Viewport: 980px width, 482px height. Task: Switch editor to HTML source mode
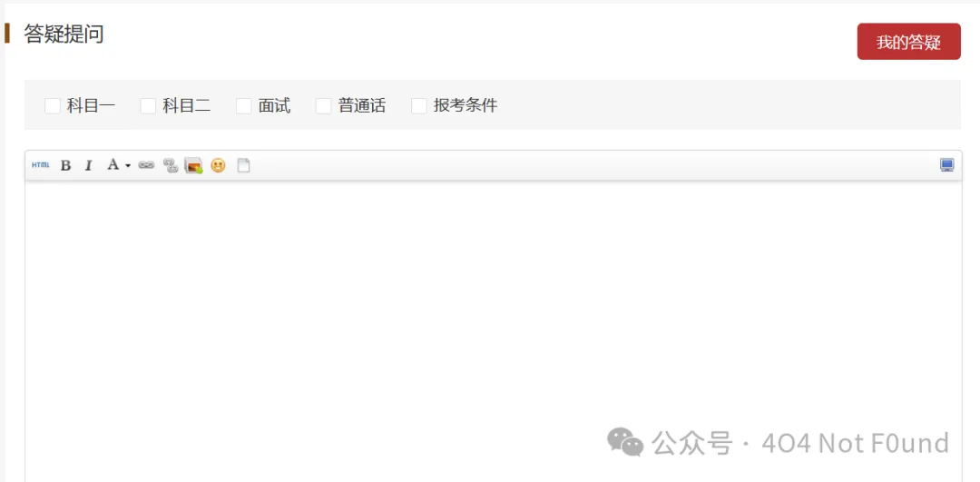point(40,165)
